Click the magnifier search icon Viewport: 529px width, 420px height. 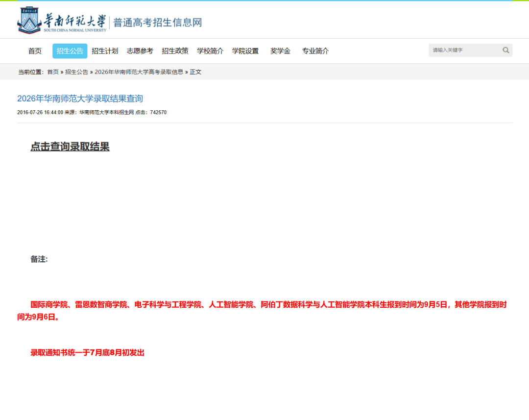(505, 50)
